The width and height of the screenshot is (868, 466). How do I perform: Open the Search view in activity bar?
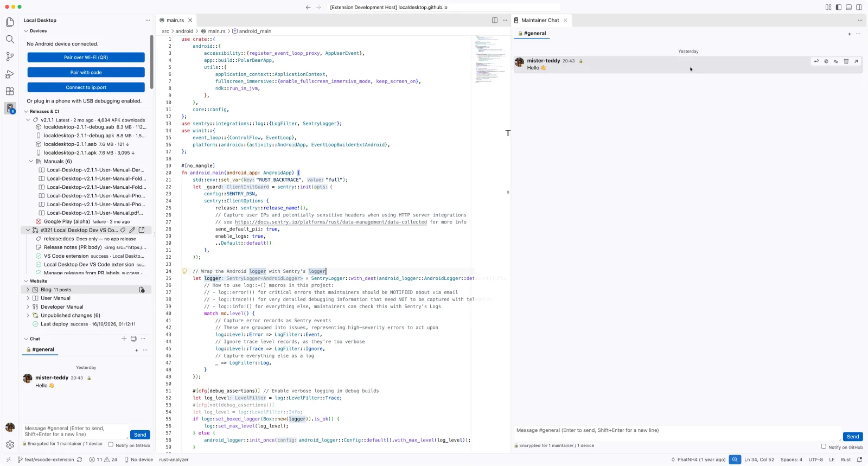coord(10,39)
